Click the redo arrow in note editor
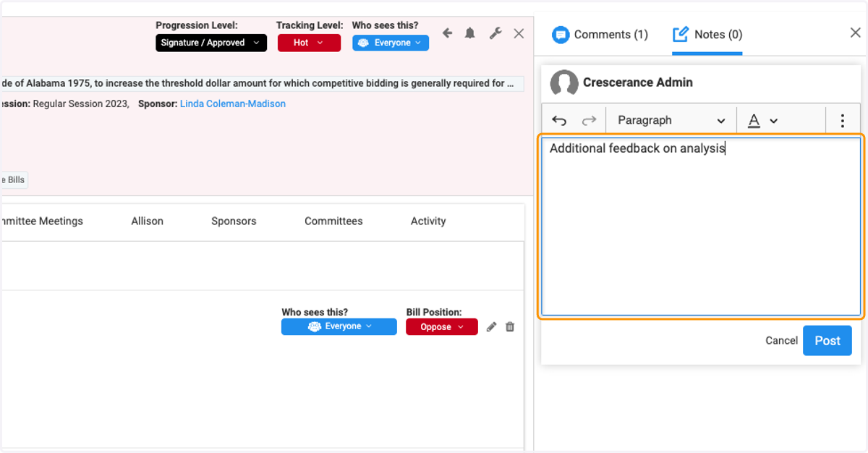This screenshot has width=868, height=453. (590, 121)
